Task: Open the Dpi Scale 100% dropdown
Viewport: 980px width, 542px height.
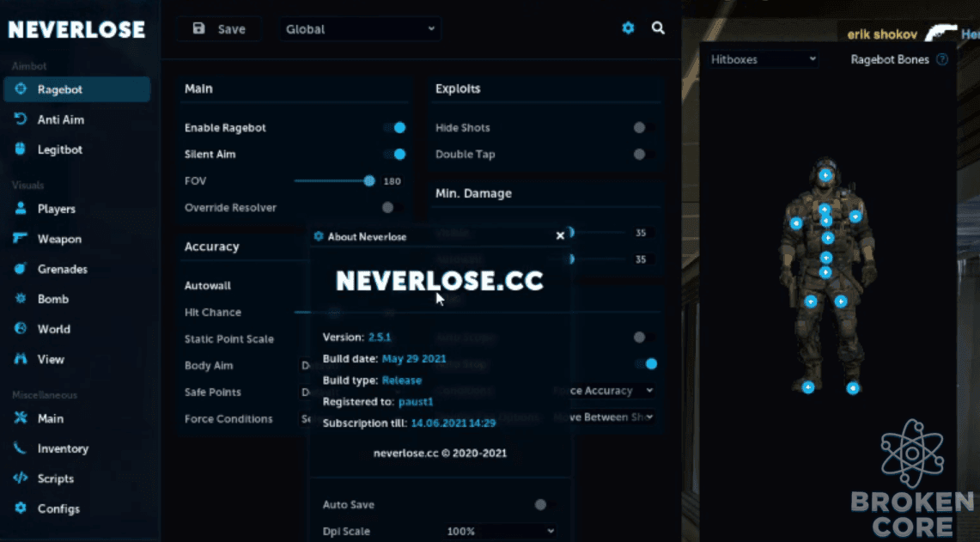Action: [500, 531]
